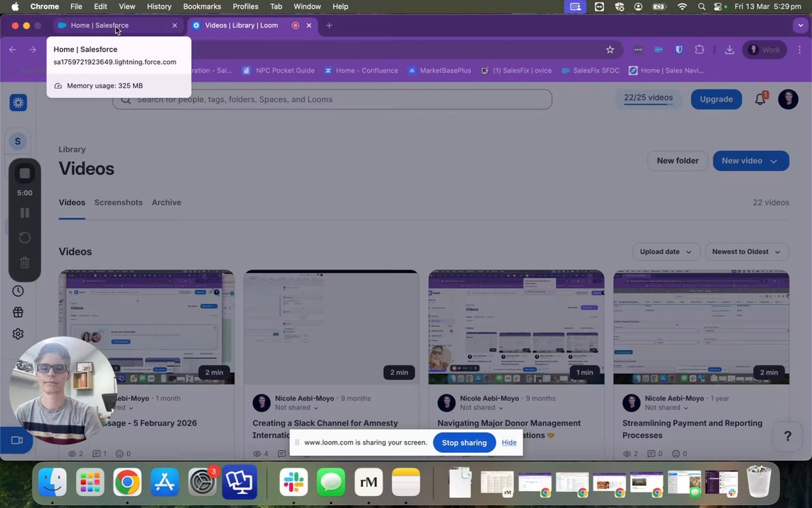The image size is (812, 508).
Task: Switch to the Home | Salesforce tab
Action: (x=117, y=25)
